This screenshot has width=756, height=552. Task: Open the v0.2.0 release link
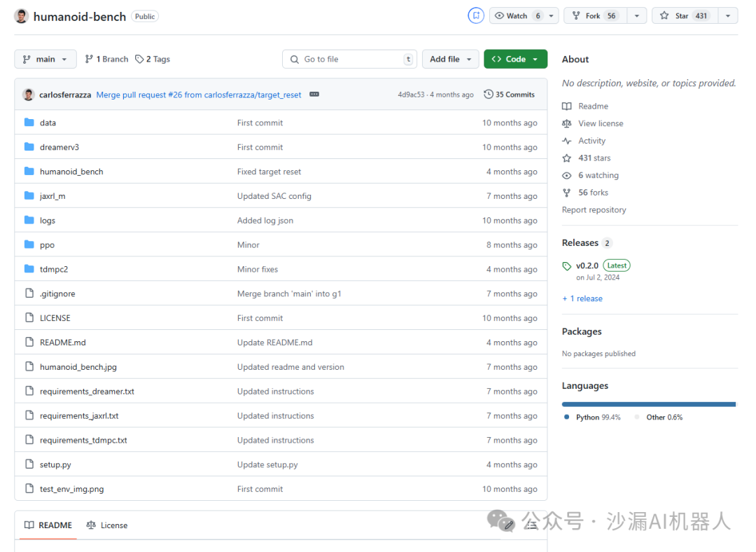tap(587, 265)
